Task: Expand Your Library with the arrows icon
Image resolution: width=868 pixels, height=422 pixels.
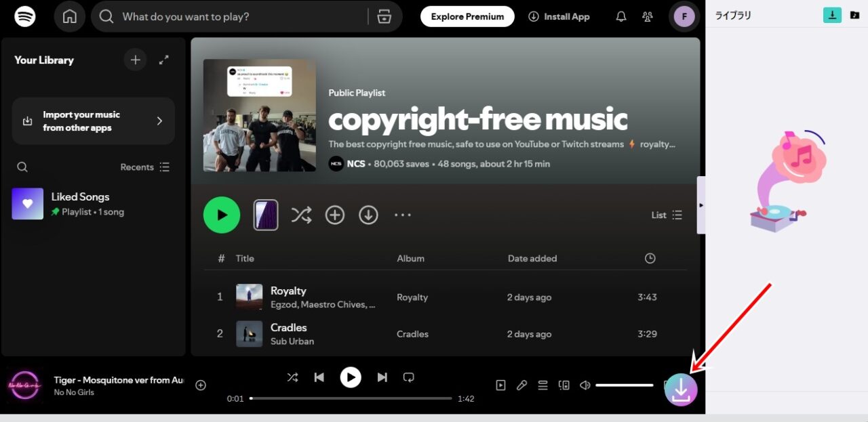Action: [x=163, y=60]
